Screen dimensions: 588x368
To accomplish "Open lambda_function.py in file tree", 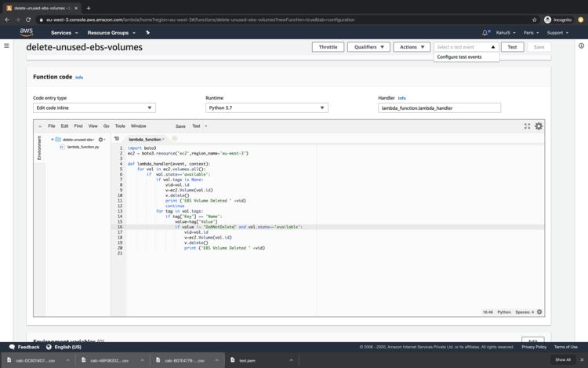I will click(x=82, y=147).
